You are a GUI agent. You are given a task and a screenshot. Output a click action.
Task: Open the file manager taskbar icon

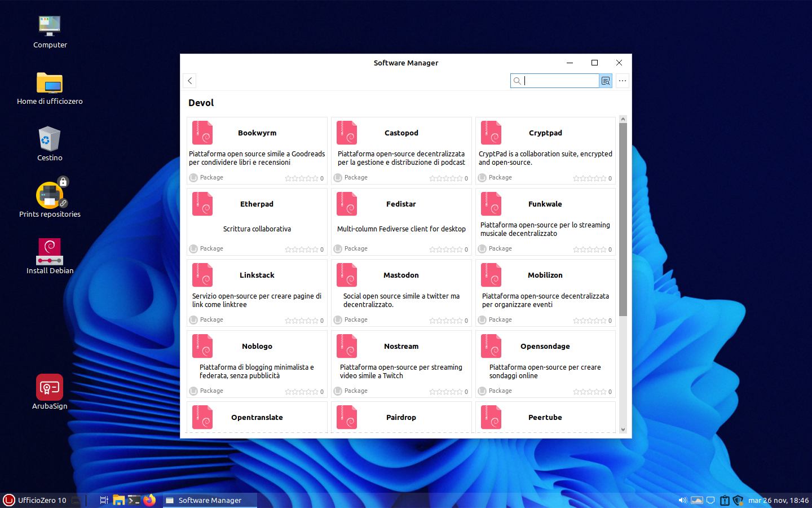119,500
